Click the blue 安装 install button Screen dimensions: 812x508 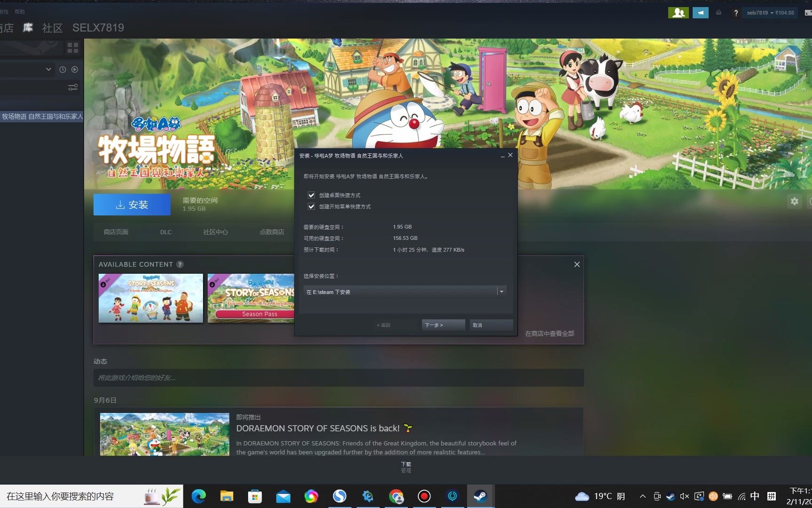(x=132, y=205)
